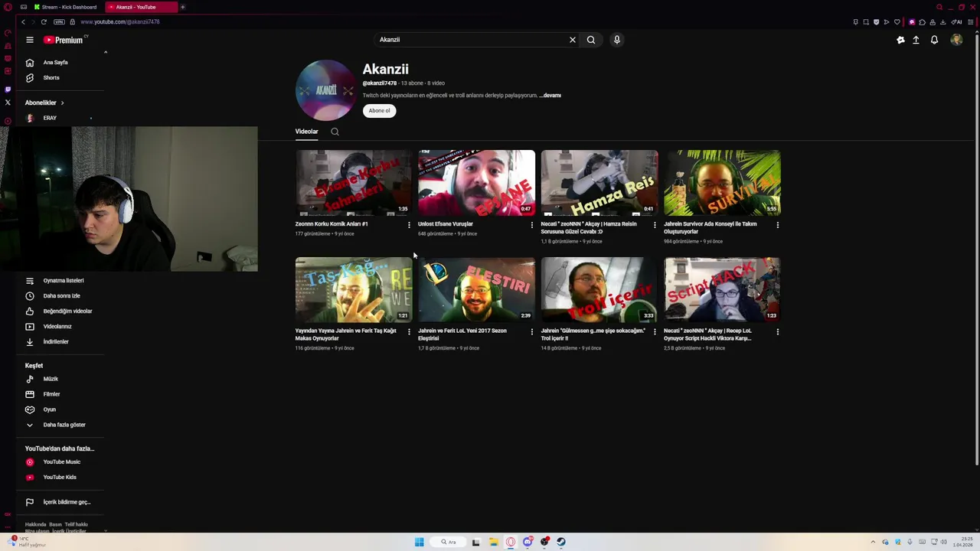
Task: Open options for Recep LoL Script Hack video
Action: pyautogui.click(x=778, y=332)
